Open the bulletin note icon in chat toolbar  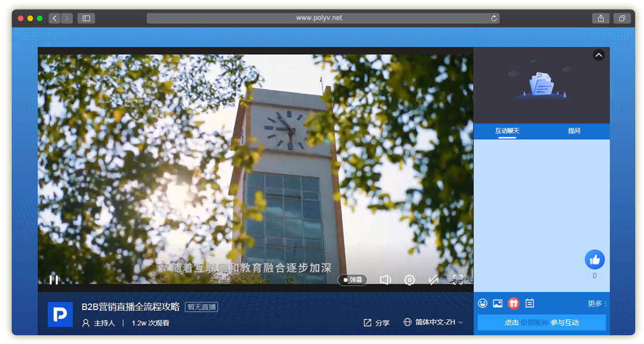pos(530,303)
